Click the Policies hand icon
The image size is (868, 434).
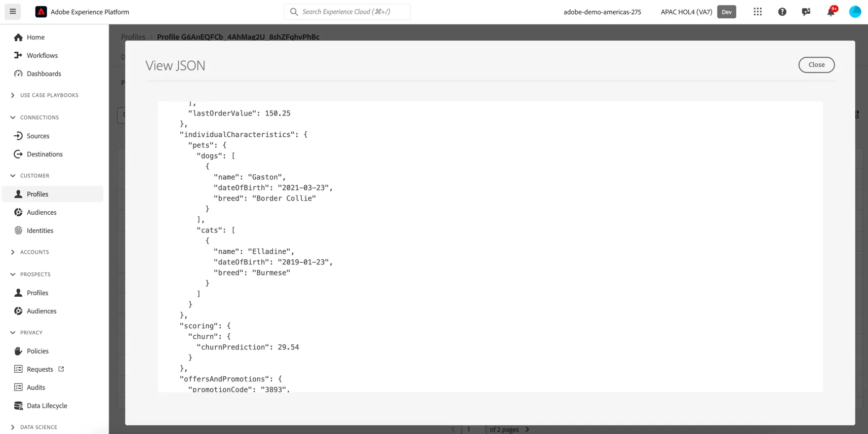click(x=18, y=351)
